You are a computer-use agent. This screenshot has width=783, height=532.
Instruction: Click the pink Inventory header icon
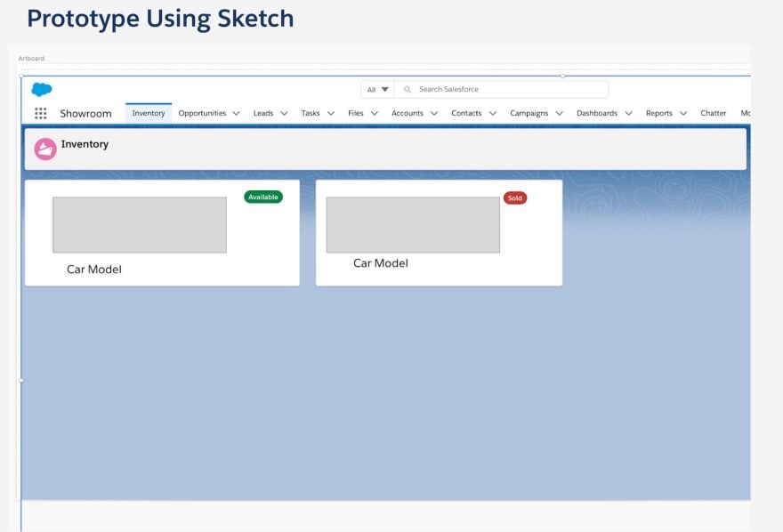[45, 149]
